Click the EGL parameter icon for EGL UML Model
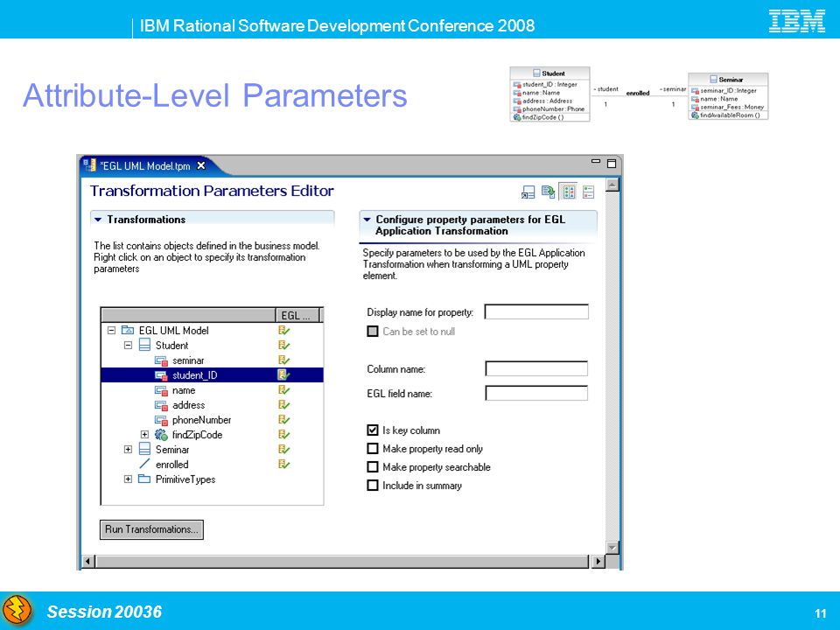 tap(283, 331)
